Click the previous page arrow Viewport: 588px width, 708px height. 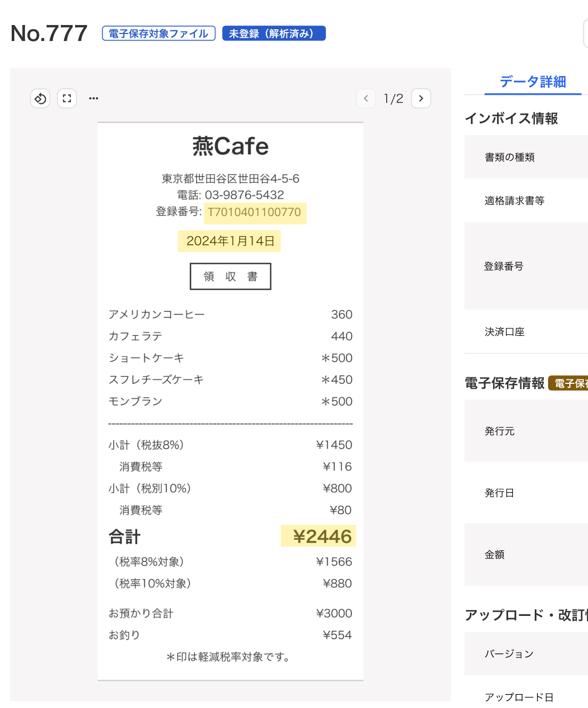coord(366,98)
